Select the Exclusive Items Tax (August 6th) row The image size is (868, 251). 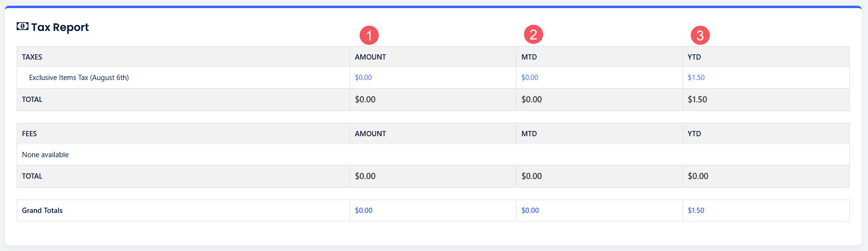click(x=79, y=78)
